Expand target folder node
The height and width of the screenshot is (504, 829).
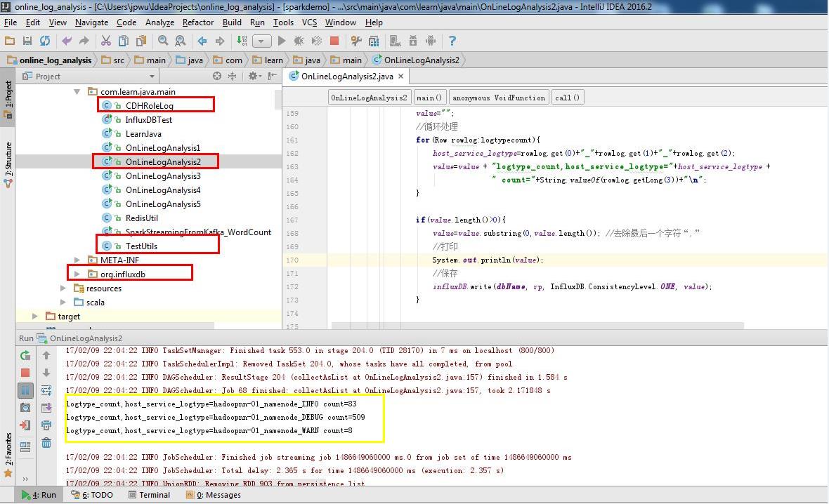point(35,316)
